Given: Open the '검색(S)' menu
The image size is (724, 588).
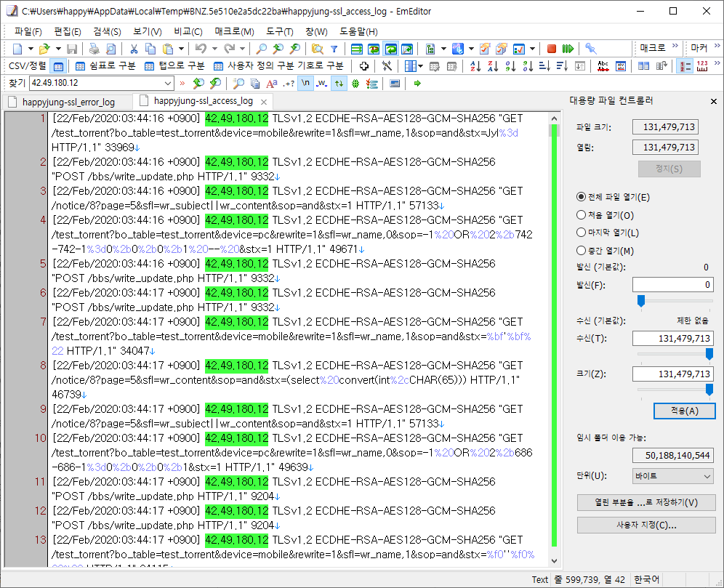Looking at the screenshot, I should click(x=107, y=31).
